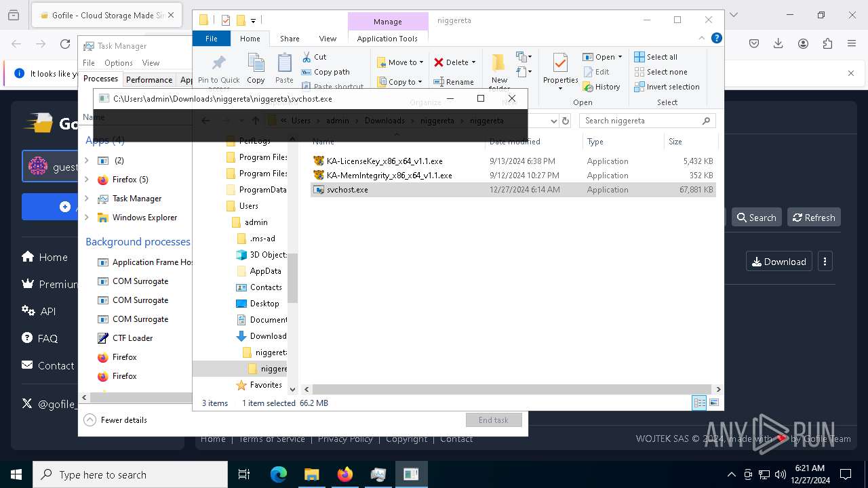Open Privacy Policy footer link
Screen dimensions: 868x488
tap(345, 439)
